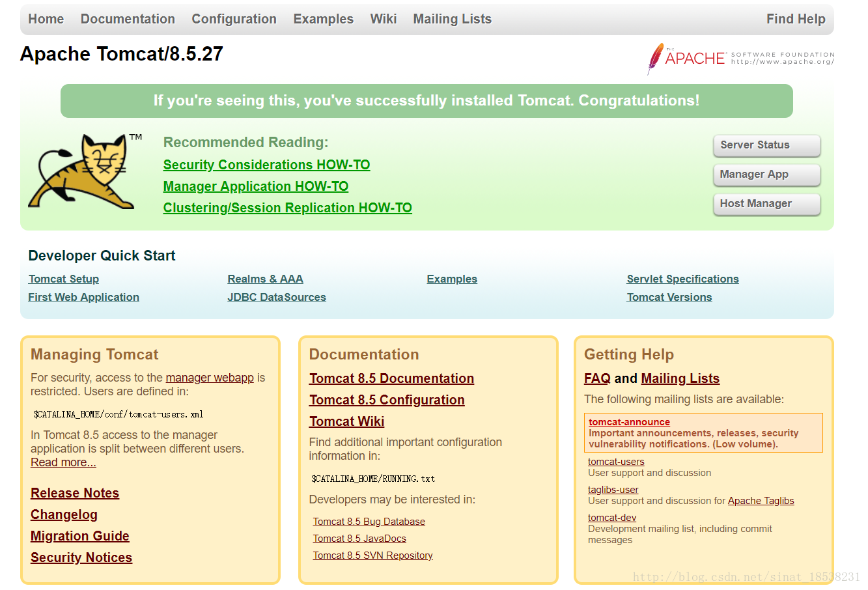
Task: Click the Getting Help heading
Action: pos(629,354)
